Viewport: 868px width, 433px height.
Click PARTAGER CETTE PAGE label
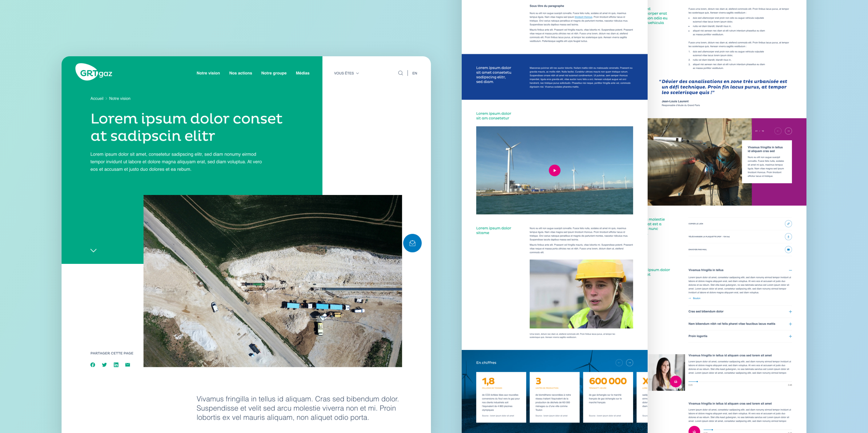(111, 353)
